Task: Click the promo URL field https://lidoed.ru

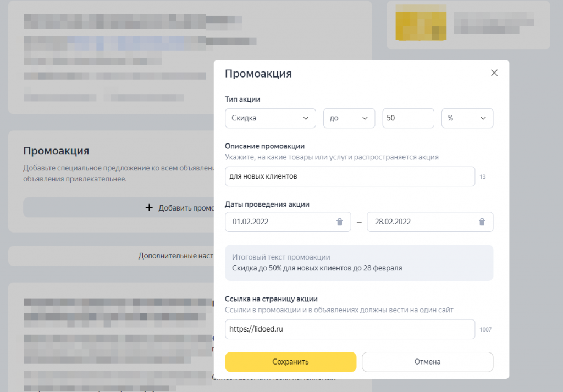Action: (330, 329)
